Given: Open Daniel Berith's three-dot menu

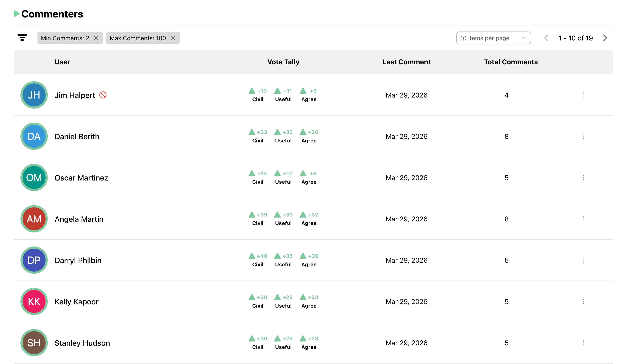Looking at the screenshot, I should coord(583,136).
